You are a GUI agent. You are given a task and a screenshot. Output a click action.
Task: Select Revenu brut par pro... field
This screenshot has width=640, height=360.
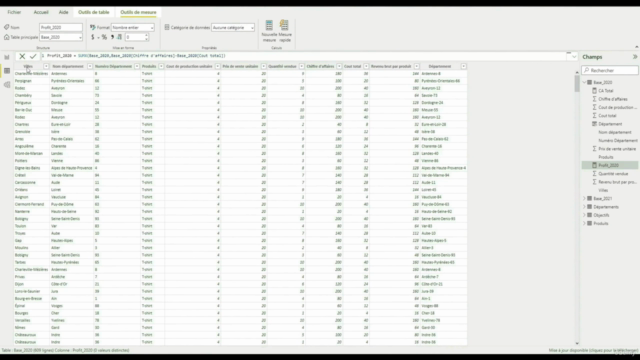[617, 182]
